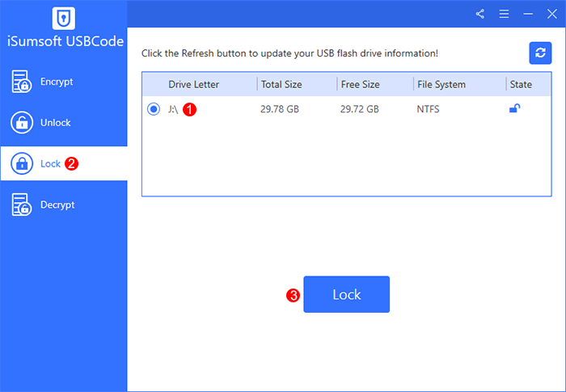The height and width of the screenshot is (392, 566).
Task: Click the State column header
Action: pos(521,85)
